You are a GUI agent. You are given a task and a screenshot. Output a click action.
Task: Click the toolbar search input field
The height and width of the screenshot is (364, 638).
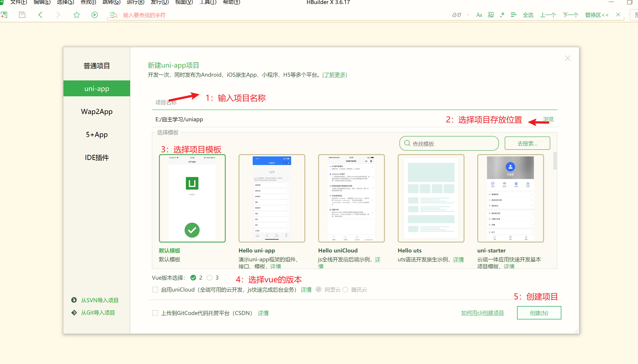(x=283, y=15)
